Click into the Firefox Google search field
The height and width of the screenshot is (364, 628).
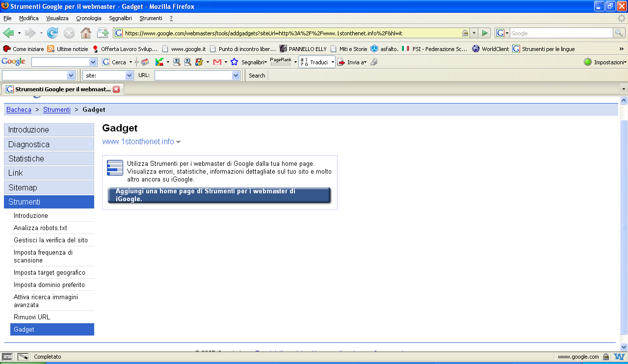pyautogui.click(x=561, y=33)
